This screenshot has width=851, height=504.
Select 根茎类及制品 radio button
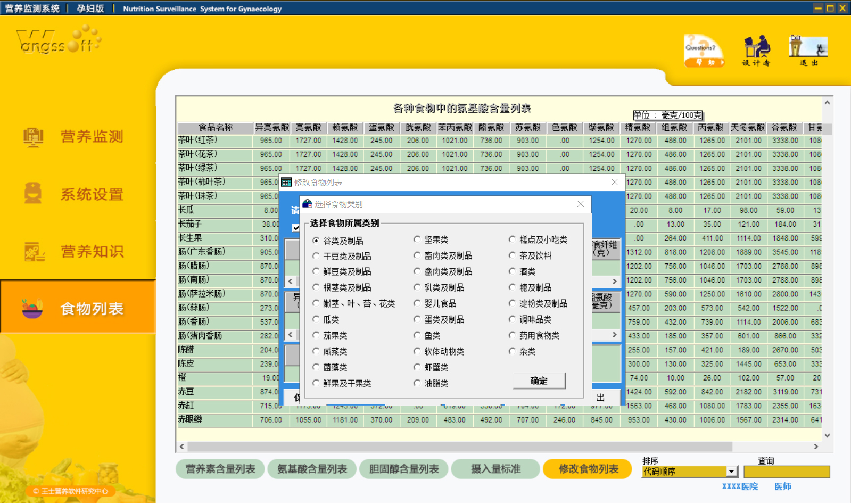click(316, 287)
